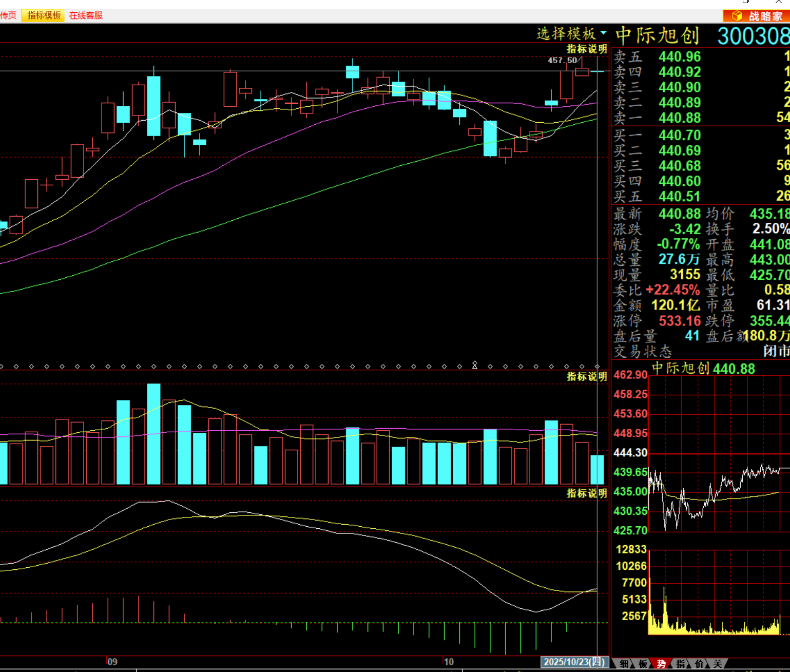Click the intraday axis price 462.90

tap(630, 375)
